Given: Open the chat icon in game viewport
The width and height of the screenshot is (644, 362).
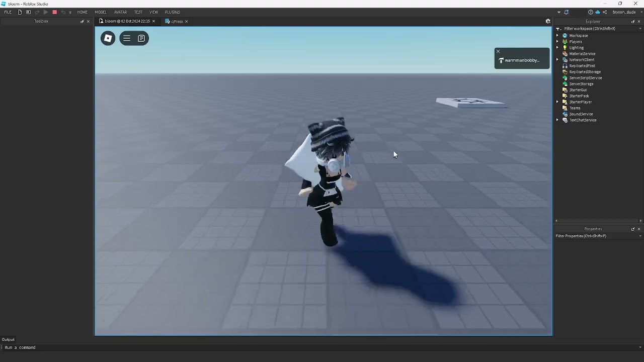Looking at the screenshot, I should (x=141, y=38).
